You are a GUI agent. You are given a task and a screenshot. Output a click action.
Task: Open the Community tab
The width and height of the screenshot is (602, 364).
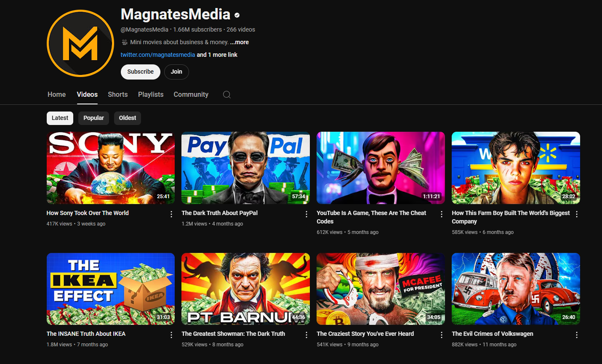click(191, 95)
